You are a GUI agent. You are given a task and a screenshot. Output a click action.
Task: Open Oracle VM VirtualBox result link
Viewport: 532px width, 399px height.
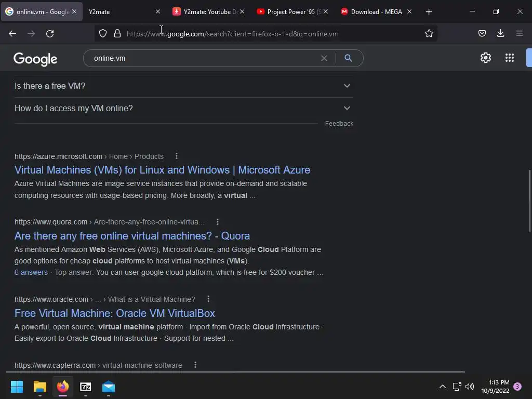point(115,313)
